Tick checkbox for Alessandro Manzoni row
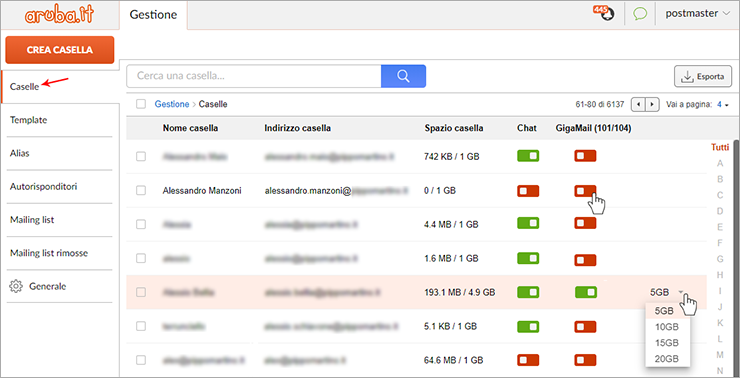Screen dimensions: 740x378 141,191
